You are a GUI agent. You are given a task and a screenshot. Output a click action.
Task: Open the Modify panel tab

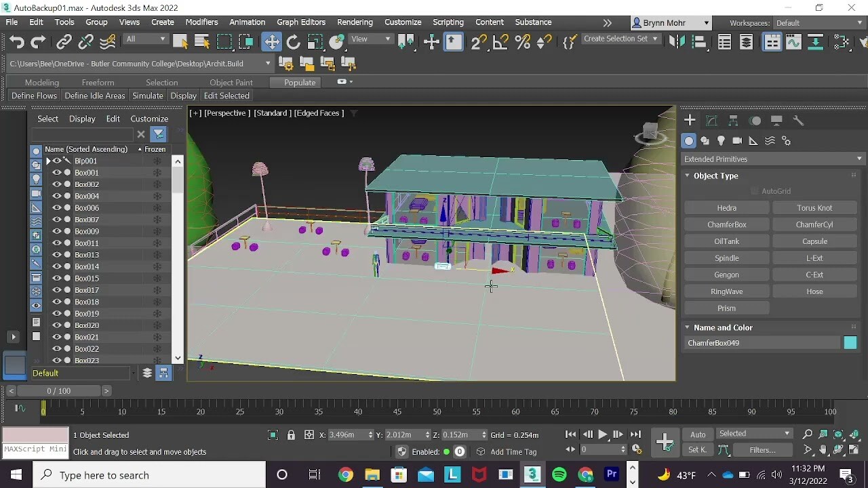coord(711,121)
